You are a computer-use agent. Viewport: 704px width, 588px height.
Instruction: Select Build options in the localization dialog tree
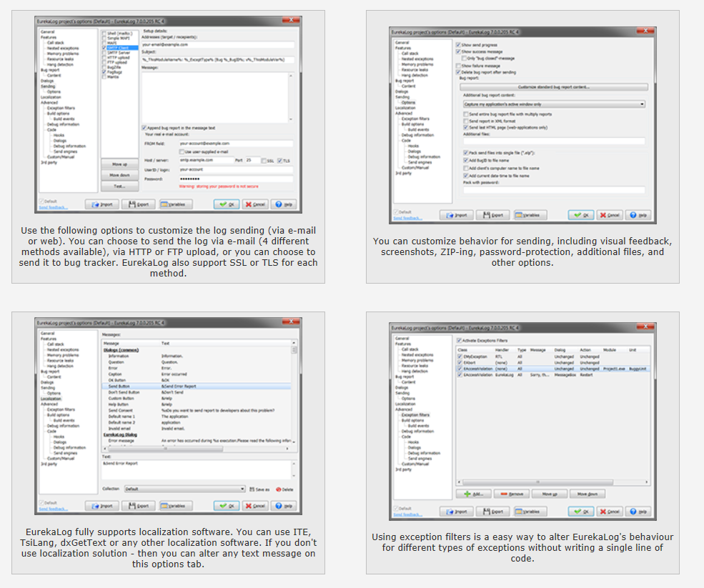pyautogui.click(x=59, y=414)
